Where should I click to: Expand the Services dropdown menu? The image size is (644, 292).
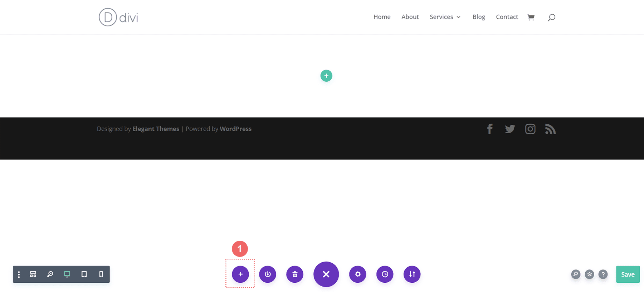coord(445,17)
